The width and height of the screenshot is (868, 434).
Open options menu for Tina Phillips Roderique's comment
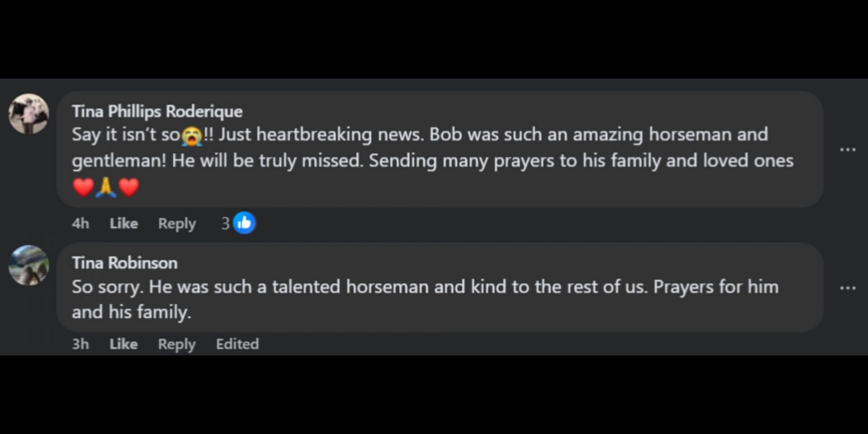(848, 150)
